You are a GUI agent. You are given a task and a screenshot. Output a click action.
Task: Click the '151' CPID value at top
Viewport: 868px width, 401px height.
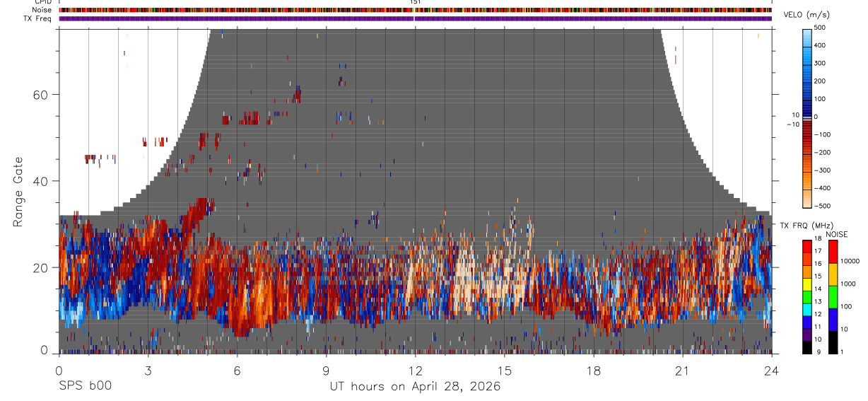pyautogui.click(x=416, y=2)
